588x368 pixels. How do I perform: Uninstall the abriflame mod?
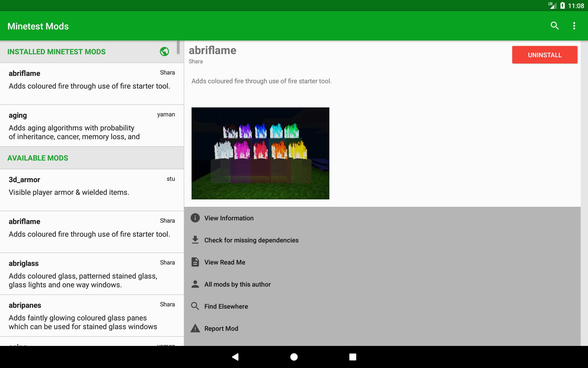point(545,55)
